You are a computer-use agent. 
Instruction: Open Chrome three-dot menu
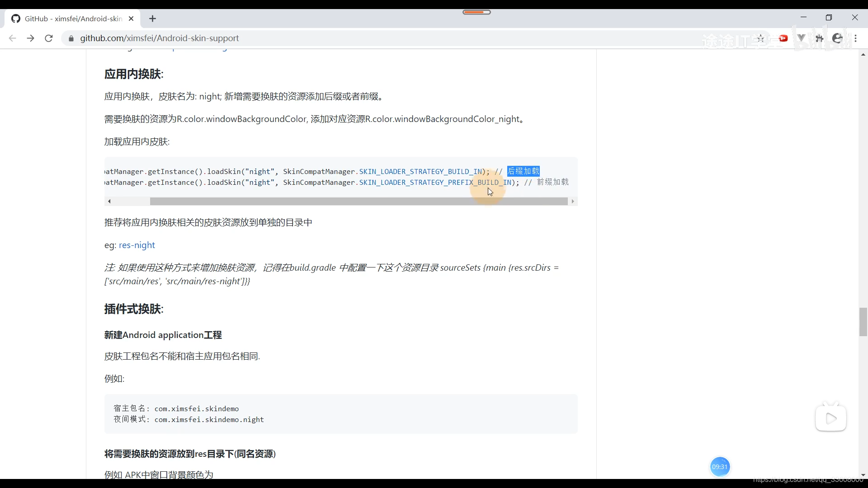pos(855,38)
